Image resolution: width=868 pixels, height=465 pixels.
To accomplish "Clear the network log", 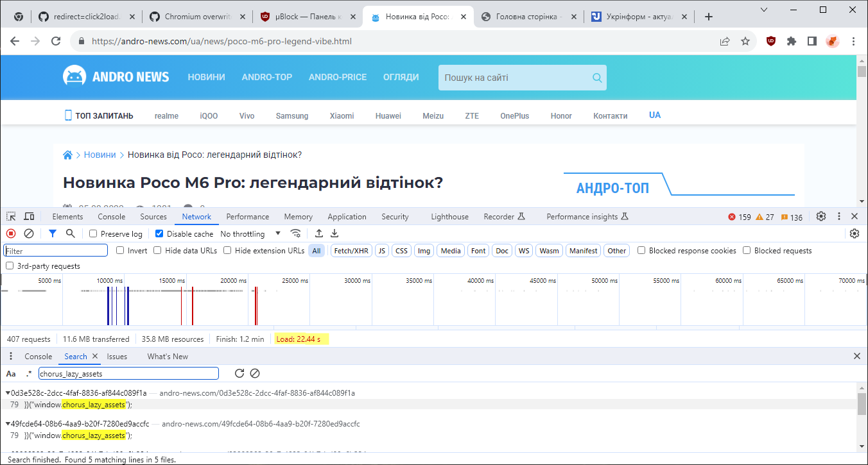I will (x=28, y=233).
